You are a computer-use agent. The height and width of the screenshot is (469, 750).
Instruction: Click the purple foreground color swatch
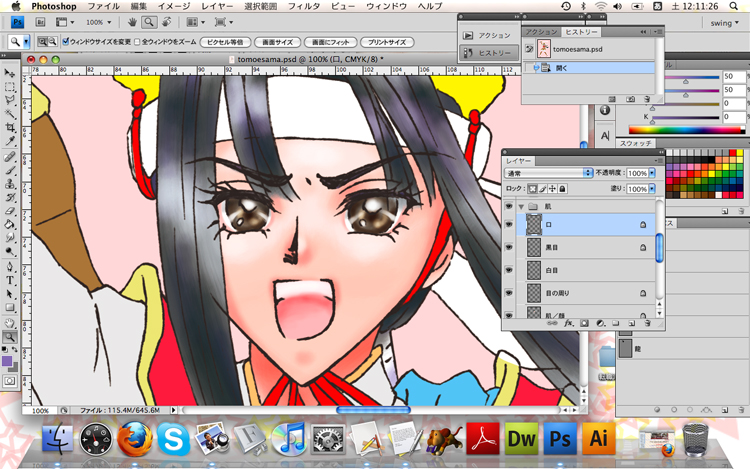[7, 360]
